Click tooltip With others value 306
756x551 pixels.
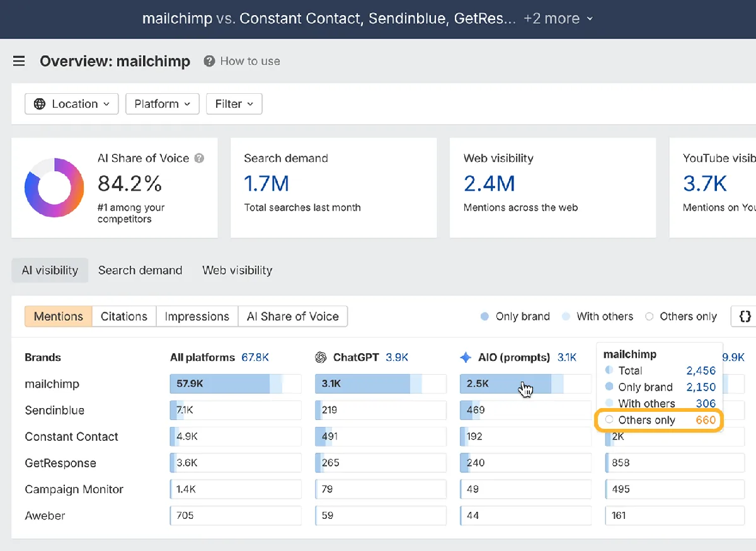point(706,404)
